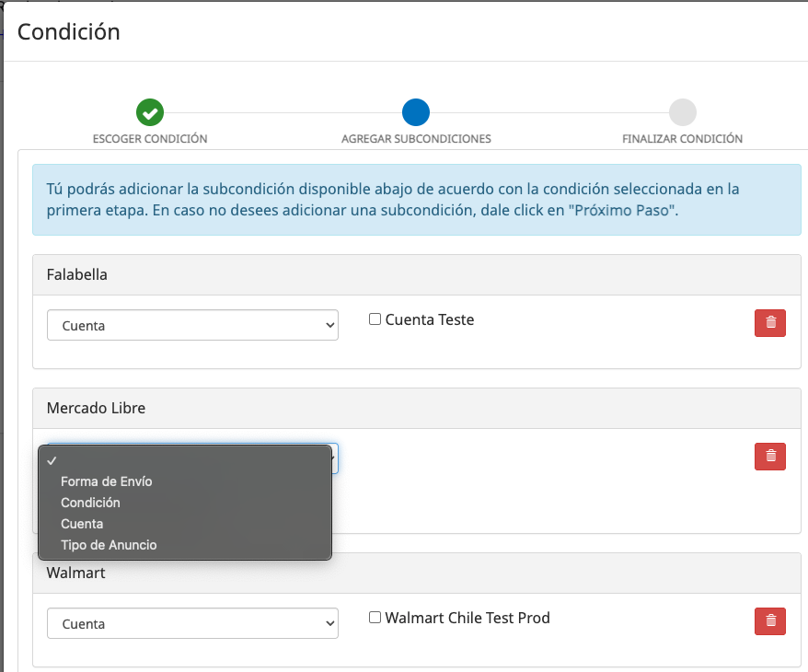Image resolution: width=808 pixels, height=672 pixels.
Task: Click the blue info message about subcondiciones
Action: (416, 200)
